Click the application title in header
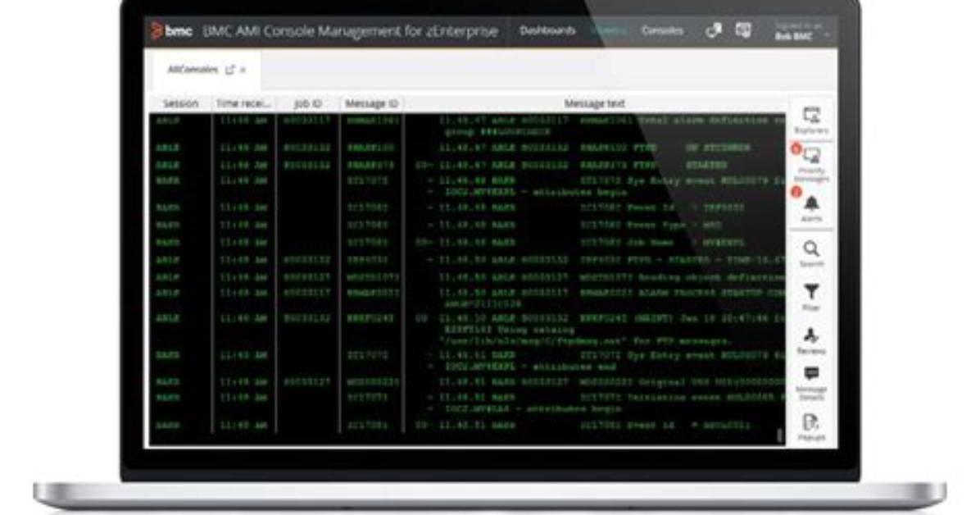 pos(351,30)
